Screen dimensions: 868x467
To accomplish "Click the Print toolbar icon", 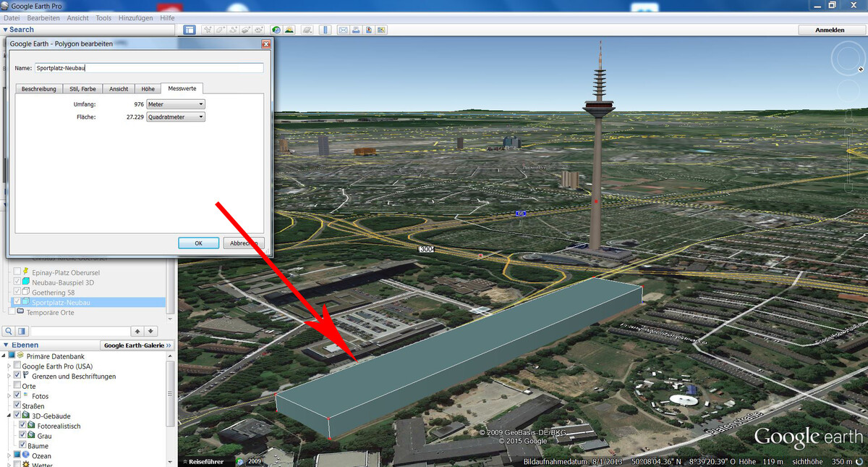I will pos(356,30).
